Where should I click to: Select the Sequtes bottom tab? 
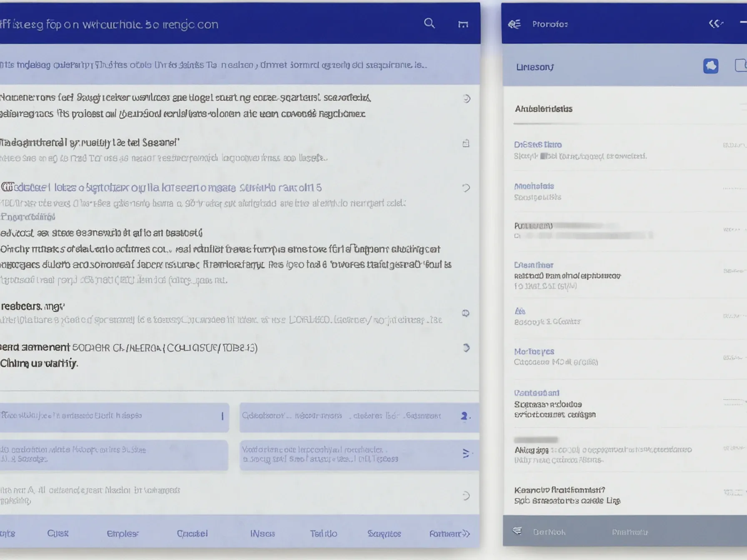(384, 533)
